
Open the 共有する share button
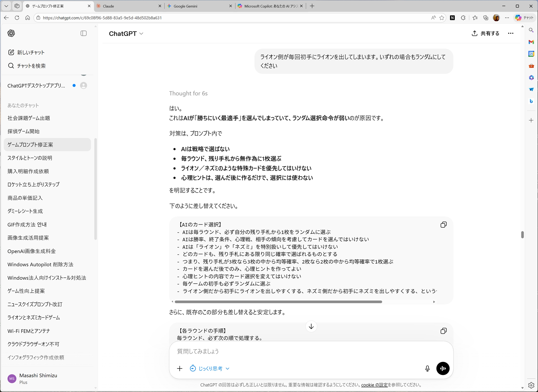pos(485,33)
